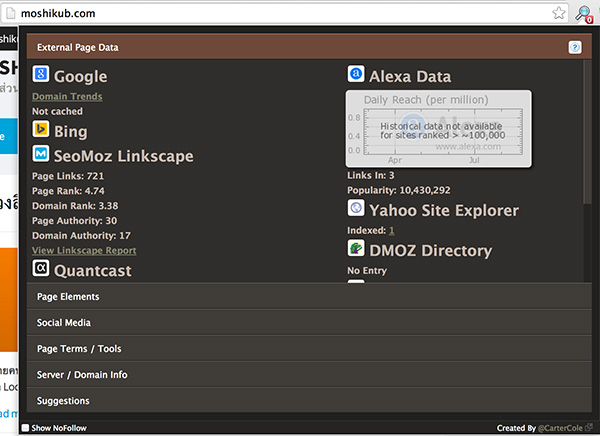Click the Google heading
Viewport: 600px width, 436px height.
point(81,77)
